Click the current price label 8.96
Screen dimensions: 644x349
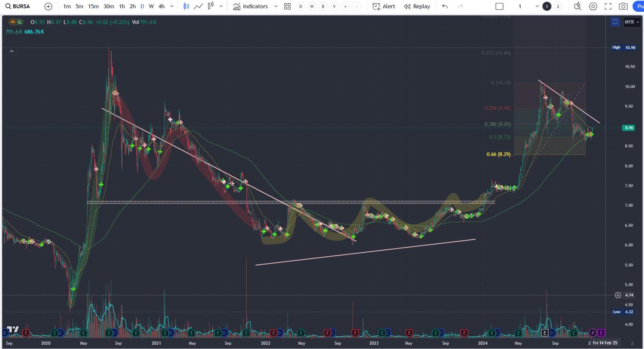tap(629, 128)
